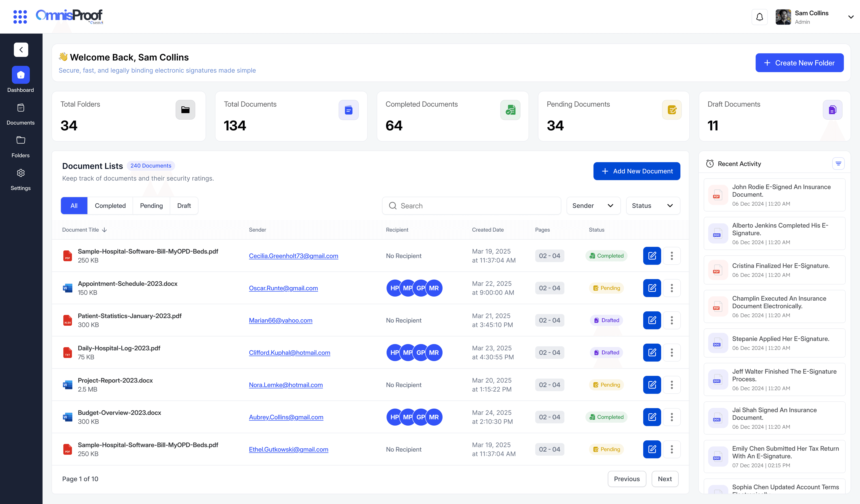The width and height of the screenshot is (860, 504).
Task: Click edit icon for Budget-Overview-2023.docx
Action: (652, 417)
